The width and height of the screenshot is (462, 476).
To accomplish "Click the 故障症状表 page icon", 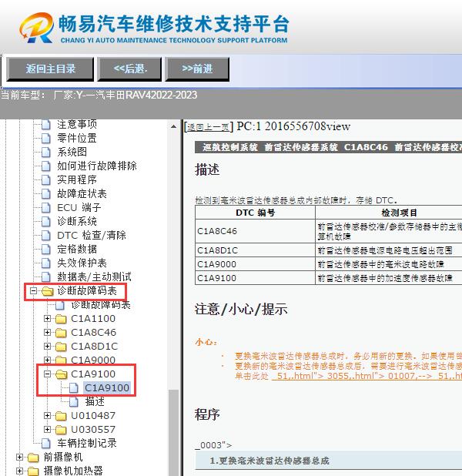I will 46,193.
